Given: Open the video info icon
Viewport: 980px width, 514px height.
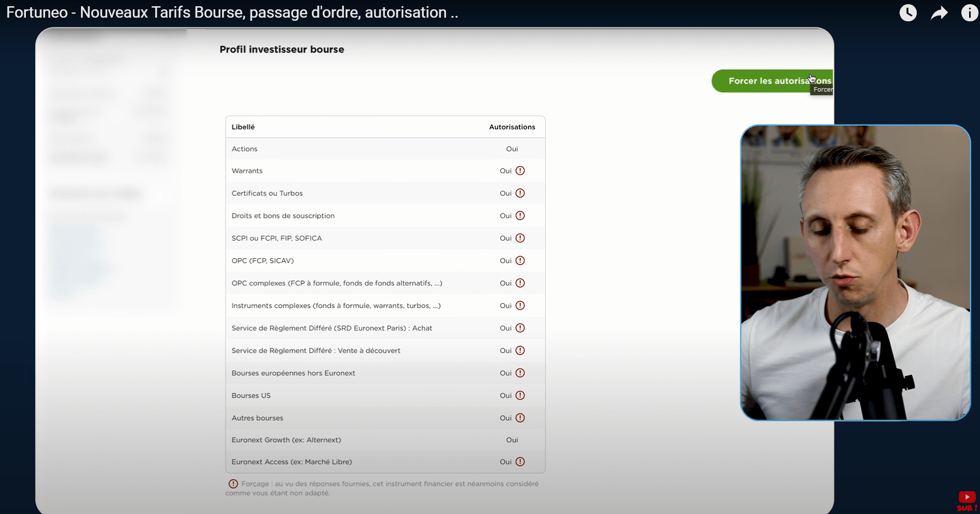Looking at the screenshot, I should [969, 12].
